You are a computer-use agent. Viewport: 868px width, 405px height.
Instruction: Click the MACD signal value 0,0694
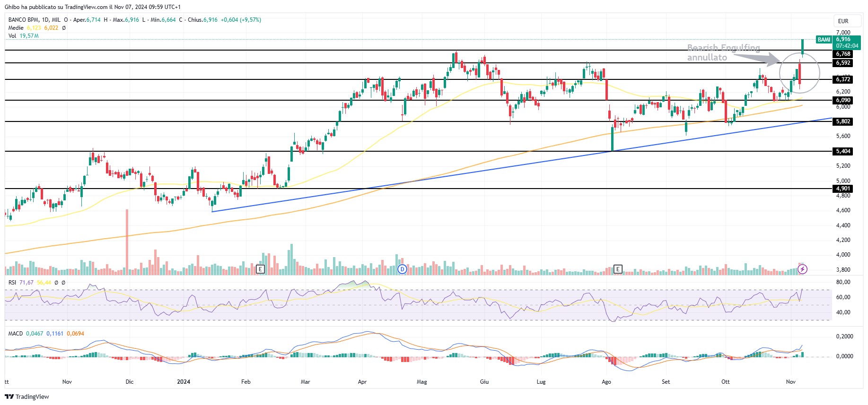click(x=75, y=334)
